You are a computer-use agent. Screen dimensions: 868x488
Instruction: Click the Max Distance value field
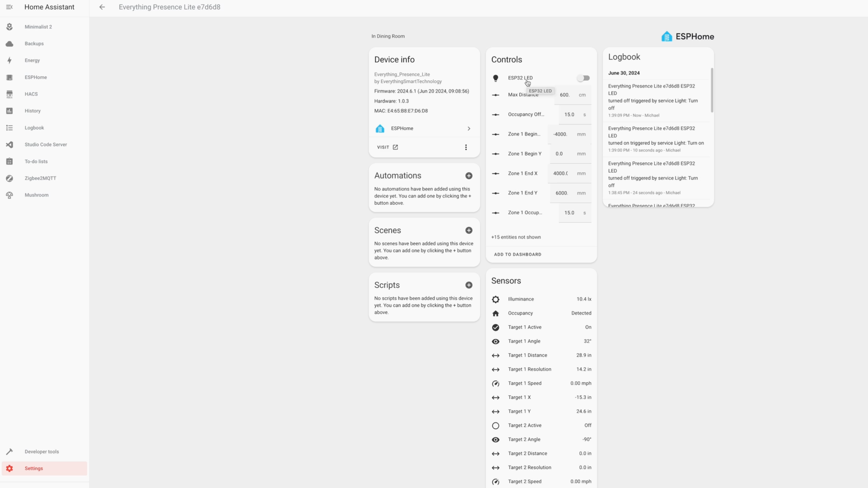(565, 95)
